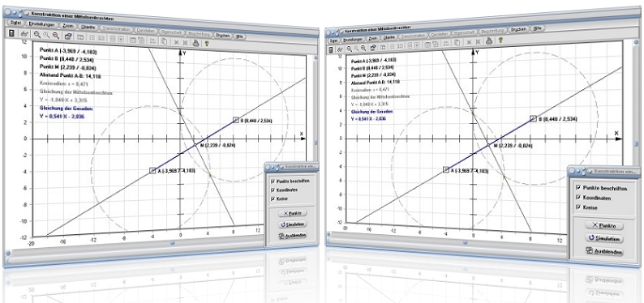
Task: Click the horizontal slider knob below the left graph
Action: tap(173, 242)
